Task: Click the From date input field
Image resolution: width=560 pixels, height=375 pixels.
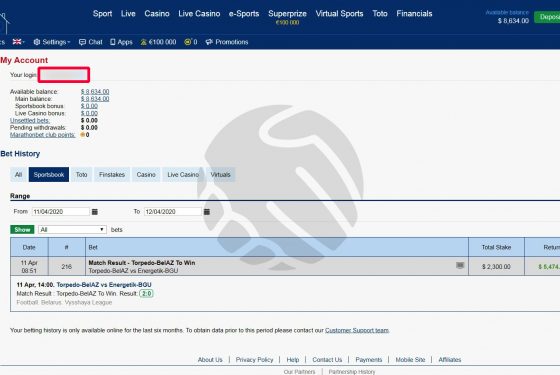Action: 61,211
